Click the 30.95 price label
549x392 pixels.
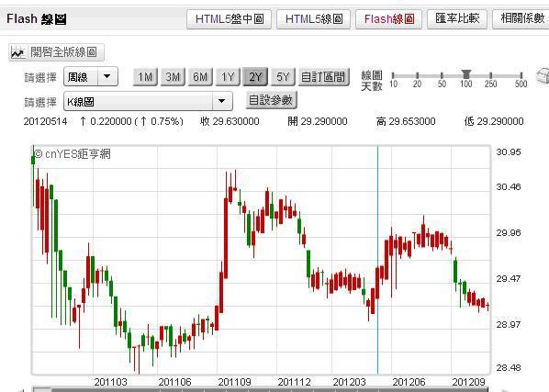click(509, 151)
